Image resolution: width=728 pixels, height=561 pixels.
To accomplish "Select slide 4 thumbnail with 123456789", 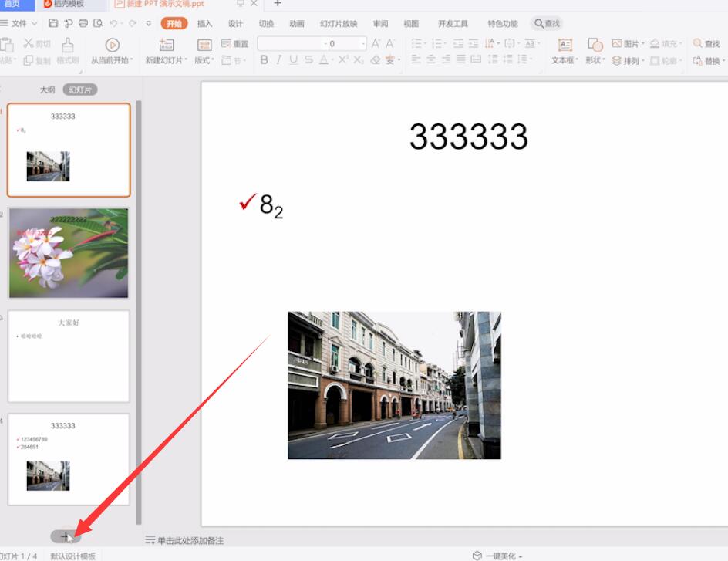I will point(69,459).
